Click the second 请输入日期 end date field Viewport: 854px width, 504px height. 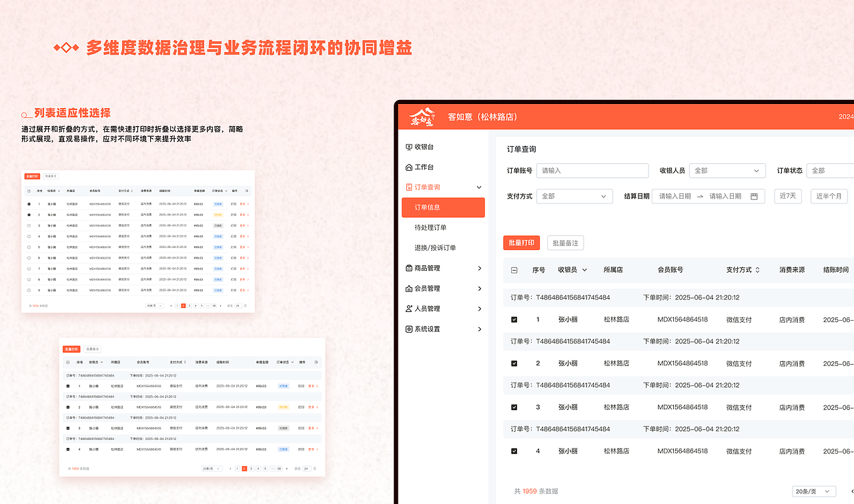pos(725,196)
